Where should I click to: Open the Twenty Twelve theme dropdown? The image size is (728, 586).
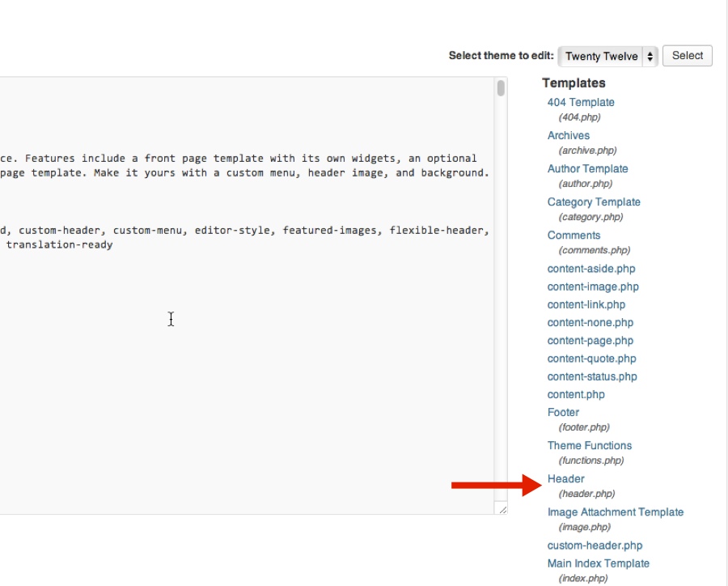[x=607, y=56]
